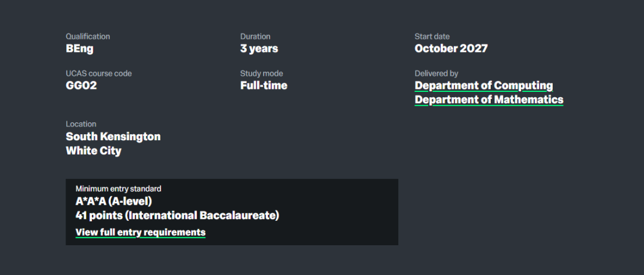Screen dimensions: 644x275
Task: Click the UCAS course code label
Action: pyautogui.click(x=98, y=73)
